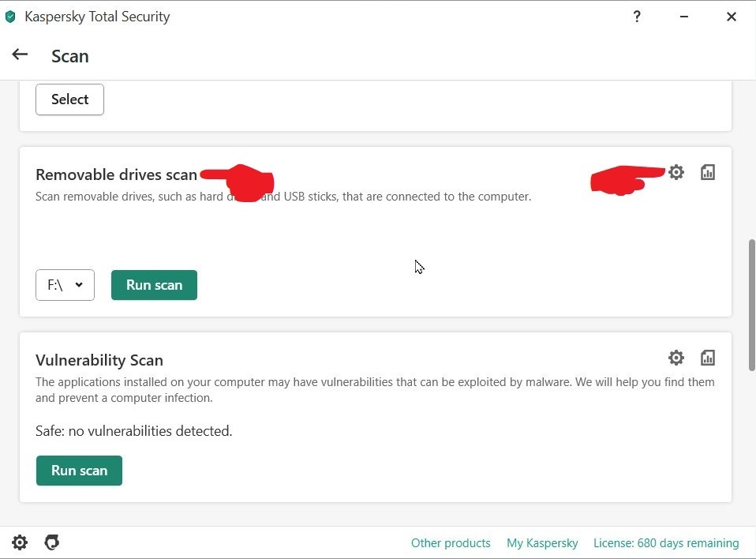This screenshot has width=756, height=559.
Task: Open the My Kaspersky link
Action: pyautogui.click(x=542, y=543)
